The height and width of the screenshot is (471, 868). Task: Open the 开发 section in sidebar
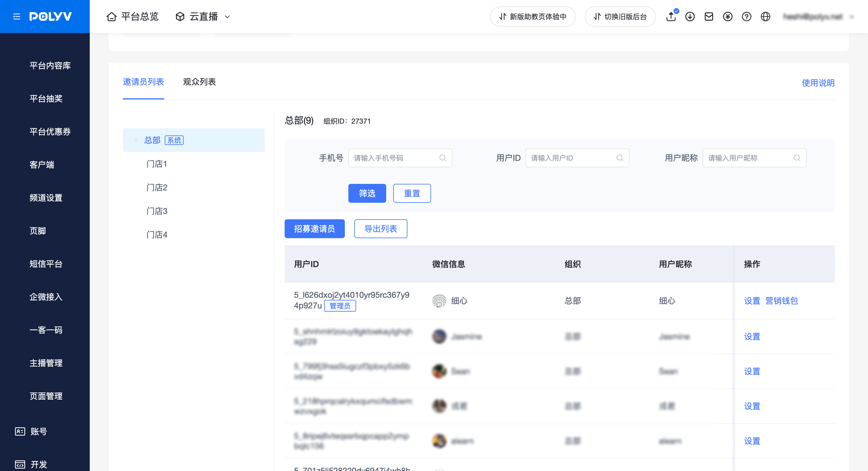click(31, 464)
